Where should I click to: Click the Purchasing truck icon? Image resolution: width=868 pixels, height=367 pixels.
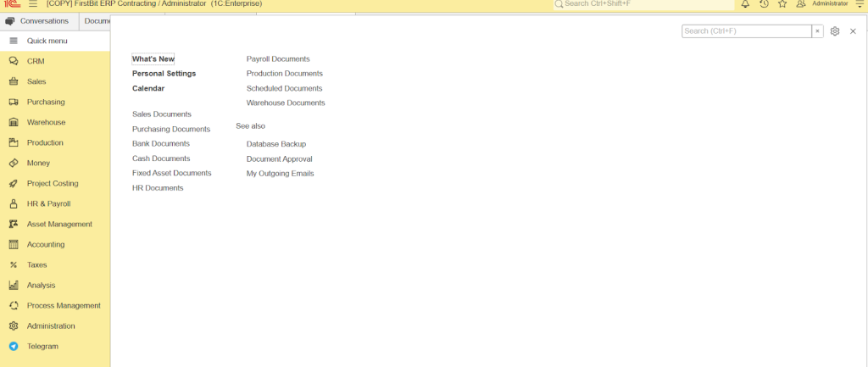click(x=14, y=102)
